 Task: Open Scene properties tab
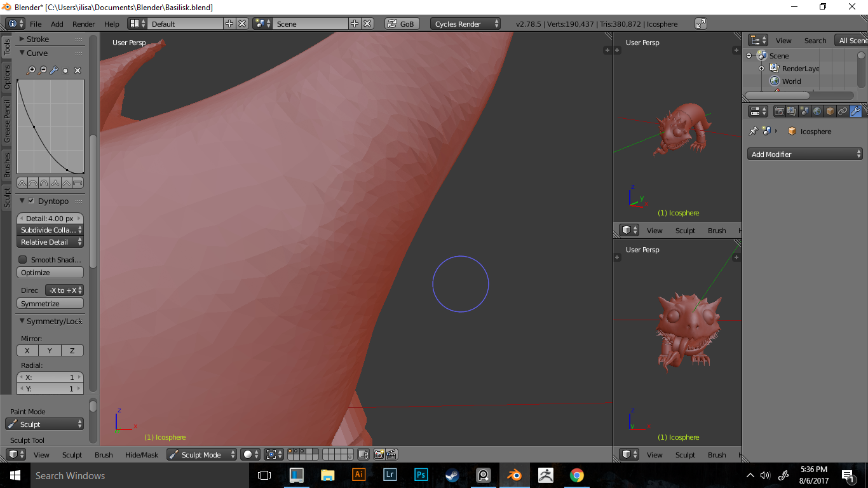804,111
